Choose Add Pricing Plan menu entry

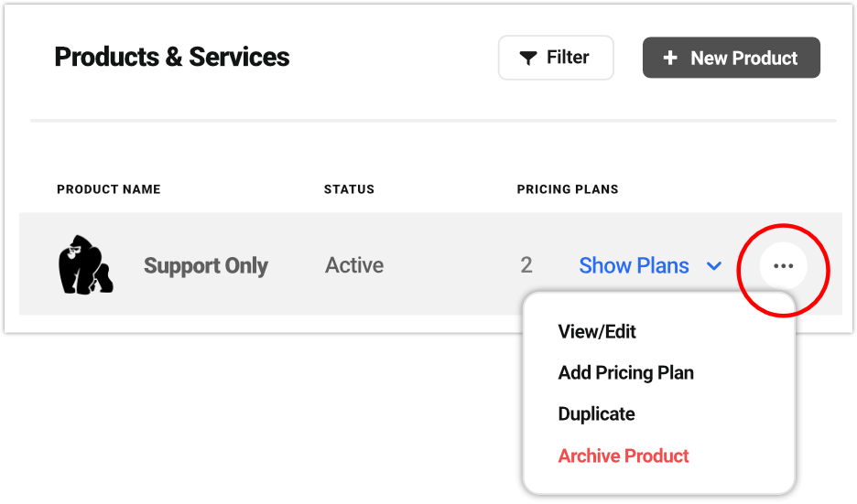[x=625, y=373]
